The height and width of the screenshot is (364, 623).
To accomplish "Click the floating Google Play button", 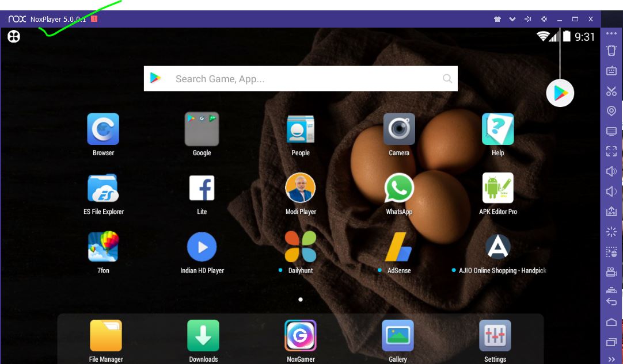I will point(560,93).
